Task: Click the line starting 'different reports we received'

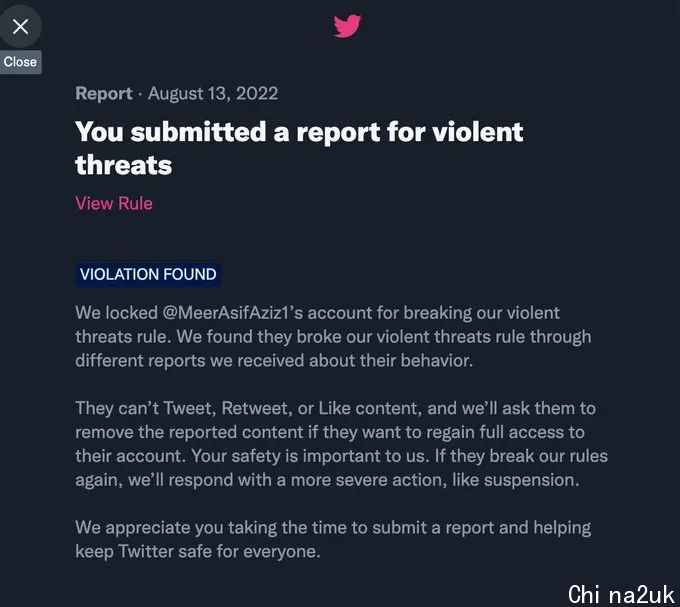Action: (x=274, y=361)
